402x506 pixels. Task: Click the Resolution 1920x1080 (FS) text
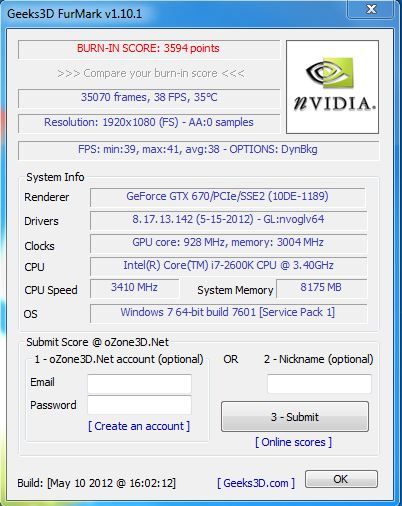149,122
